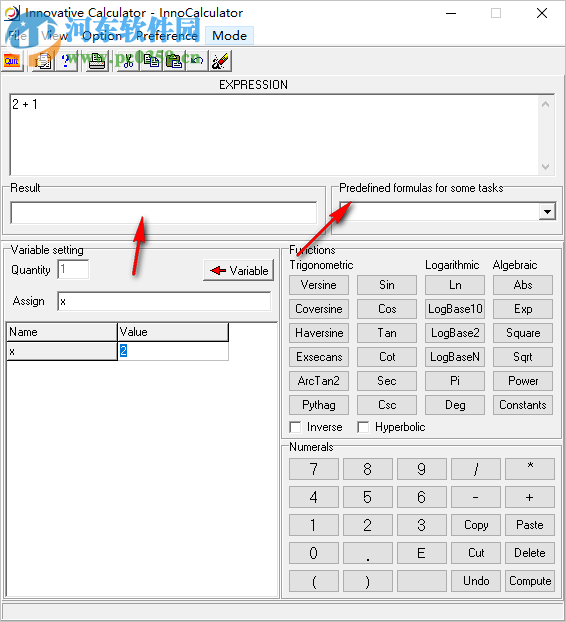
Task: Click the Sqrt button
Action: 523,357
